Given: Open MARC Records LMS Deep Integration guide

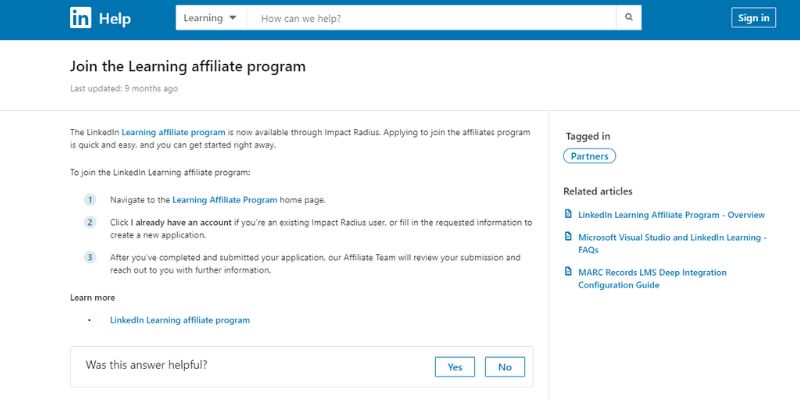Looking at the screenshot, I should [x=652, y=279].
